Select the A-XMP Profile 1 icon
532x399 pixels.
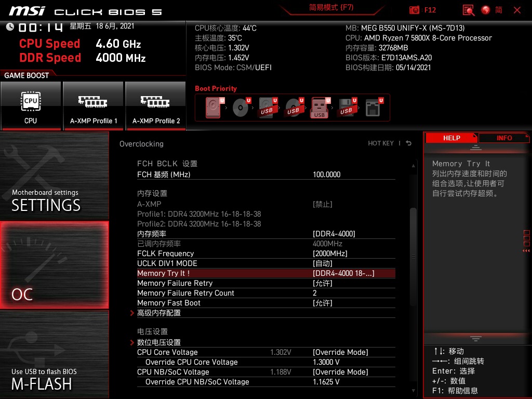click(x=93, y=101)
